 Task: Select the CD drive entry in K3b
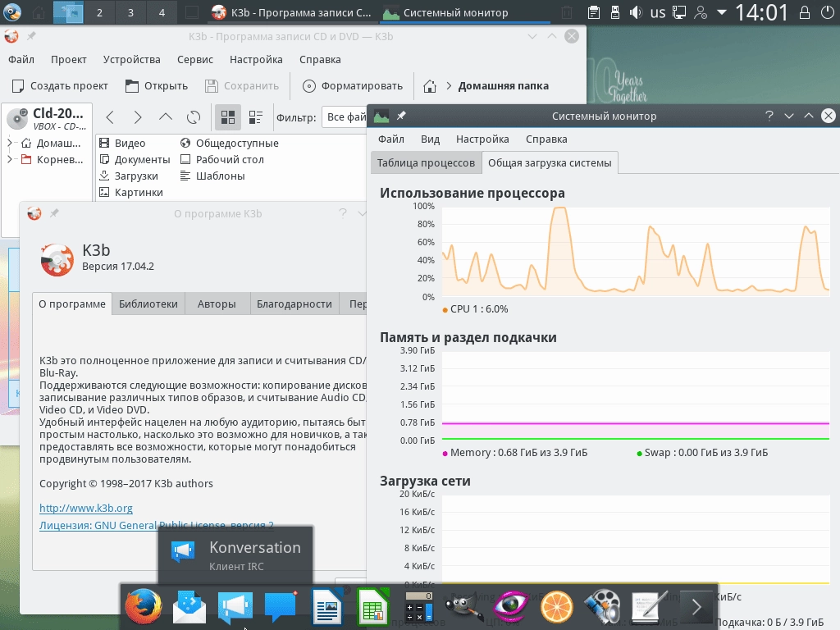(47, 118)
